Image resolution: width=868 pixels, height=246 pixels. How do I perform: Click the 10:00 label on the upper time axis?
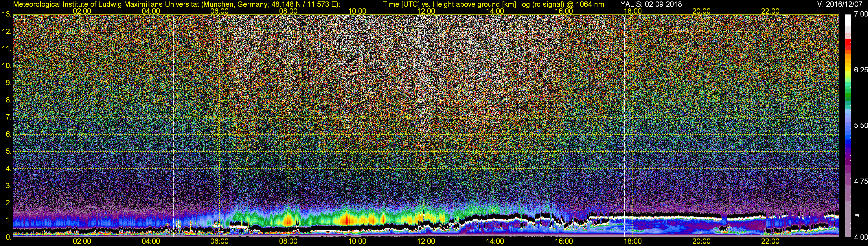[357, 11]
